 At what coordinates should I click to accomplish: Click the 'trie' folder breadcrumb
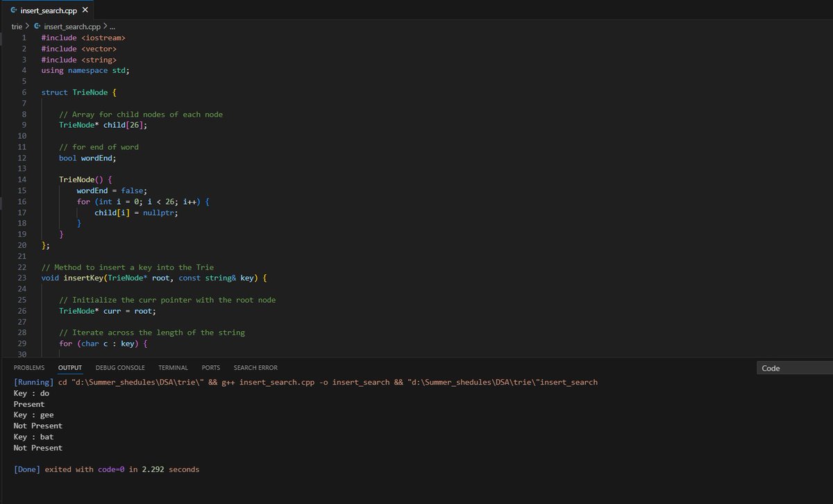pos(17,26)
